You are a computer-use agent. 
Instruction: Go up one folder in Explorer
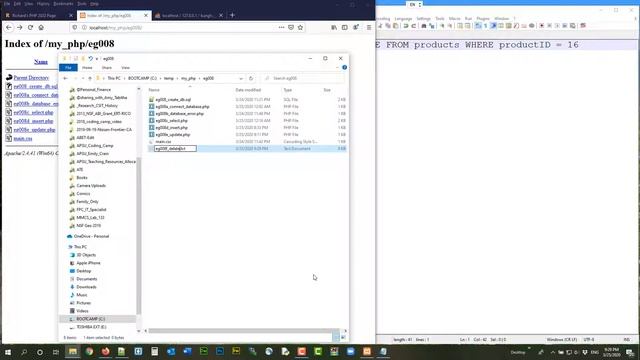click(90, 78)
